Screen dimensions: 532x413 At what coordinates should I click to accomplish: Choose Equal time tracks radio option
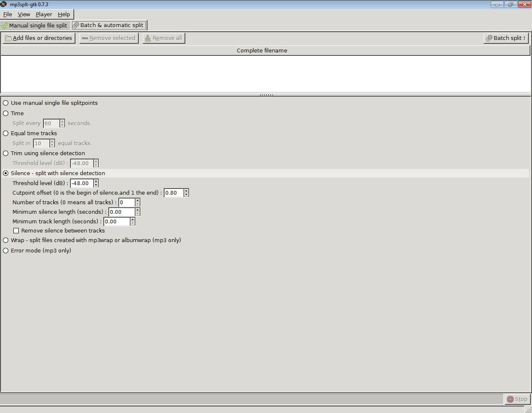click(30, 133)
